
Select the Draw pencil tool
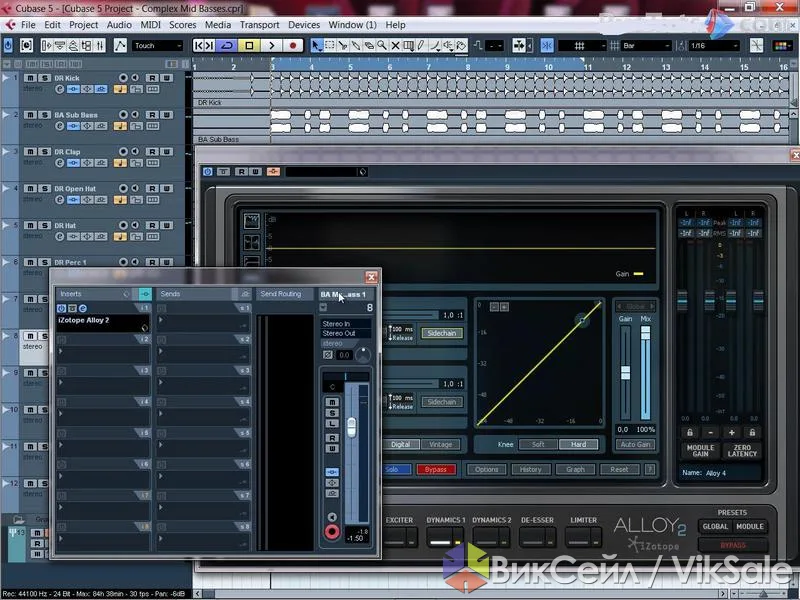(421, 46)
